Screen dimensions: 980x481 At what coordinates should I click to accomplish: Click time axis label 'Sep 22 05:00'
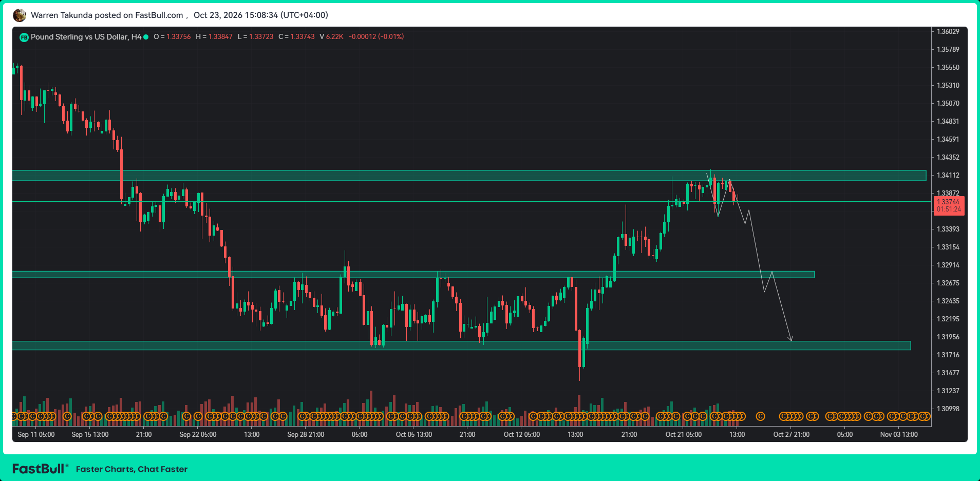click(x=198, y=434)
